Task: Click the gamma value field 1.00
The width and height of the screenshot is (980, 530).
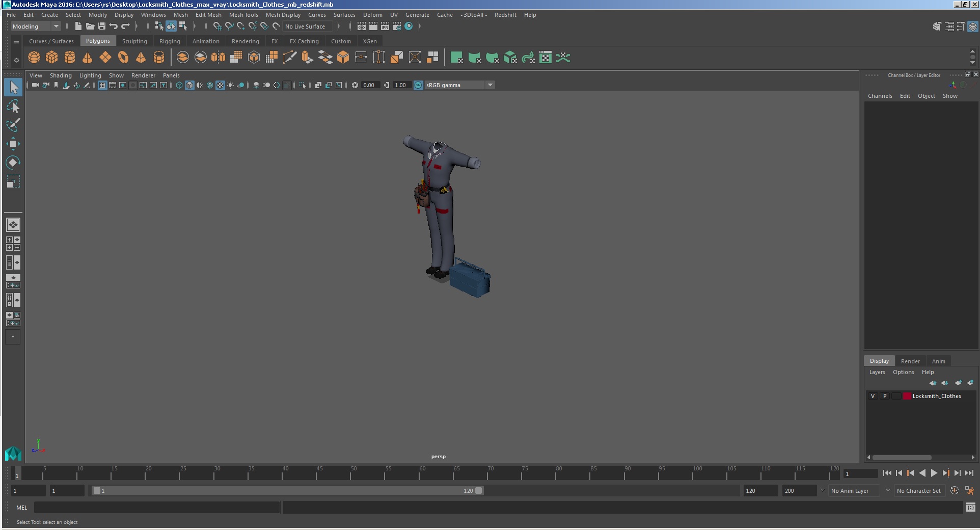Action: pos(402,85)
